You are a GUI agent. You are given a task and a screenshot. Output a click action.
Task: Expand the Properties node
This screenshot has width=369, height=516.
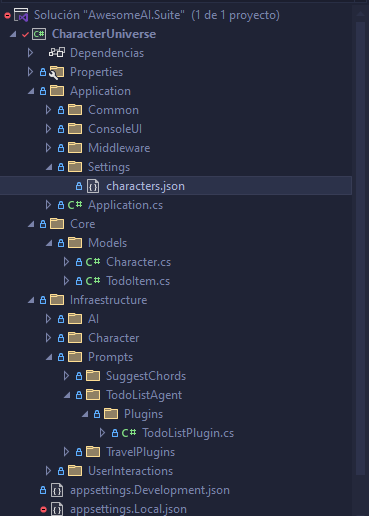(30, 72)
